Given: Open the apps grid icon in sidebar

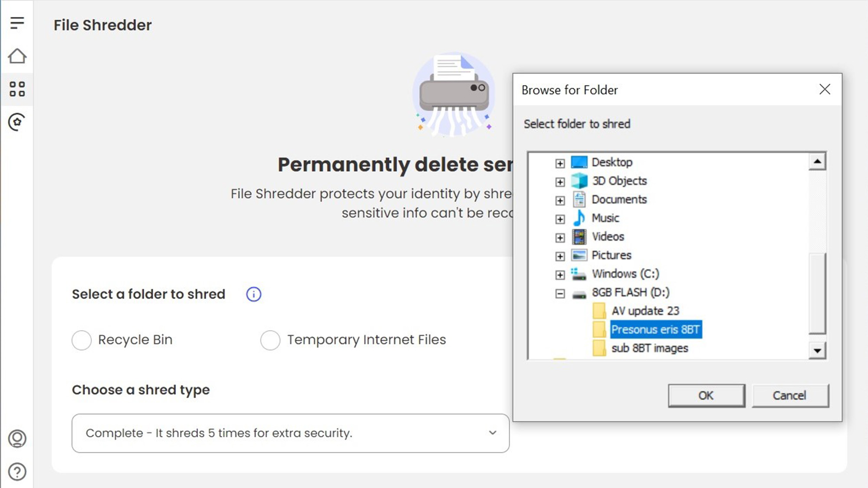Looking at the screenshot, I should pos(17,89).
